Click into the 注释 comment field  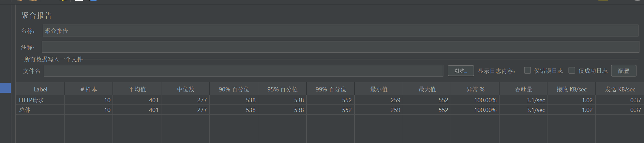click(340, 47)
